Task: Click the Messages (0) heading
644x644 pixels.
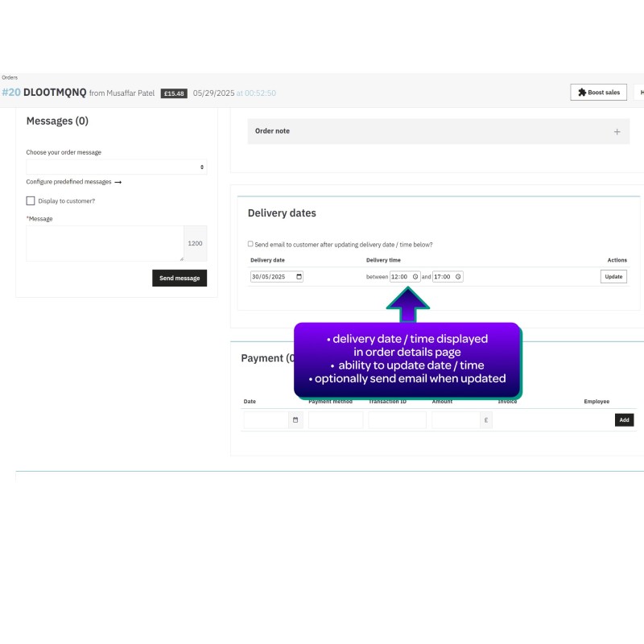Action: 57,121
